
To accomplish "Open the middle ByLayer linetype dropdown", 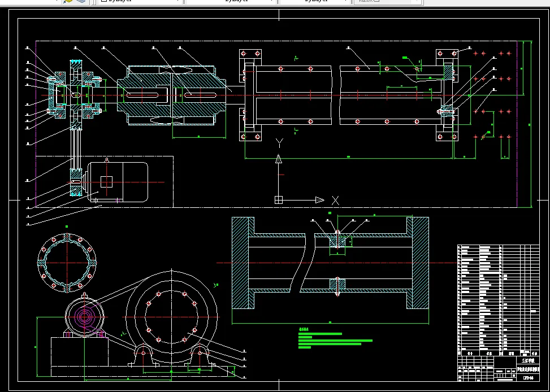I will (x=231, y=1).
